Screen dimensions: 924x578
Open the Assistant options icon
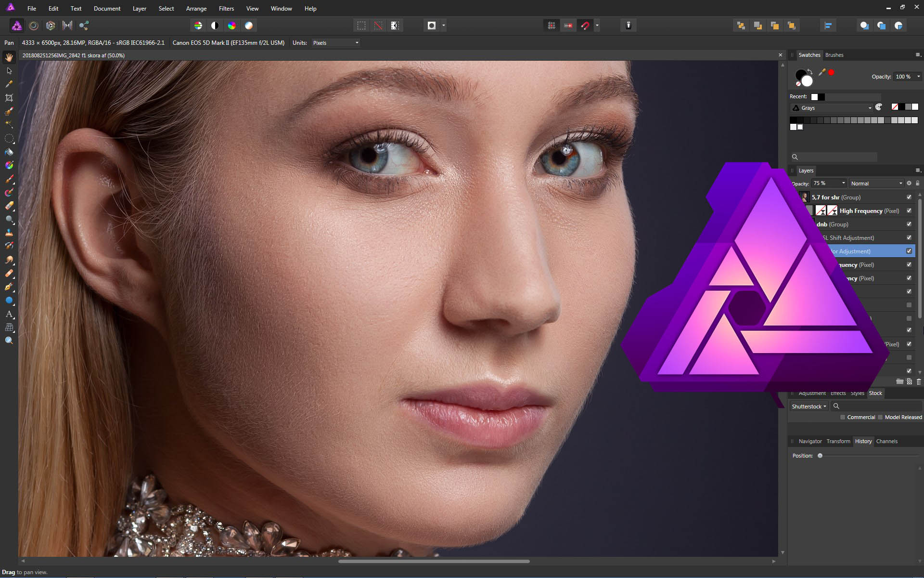point(628,26)
